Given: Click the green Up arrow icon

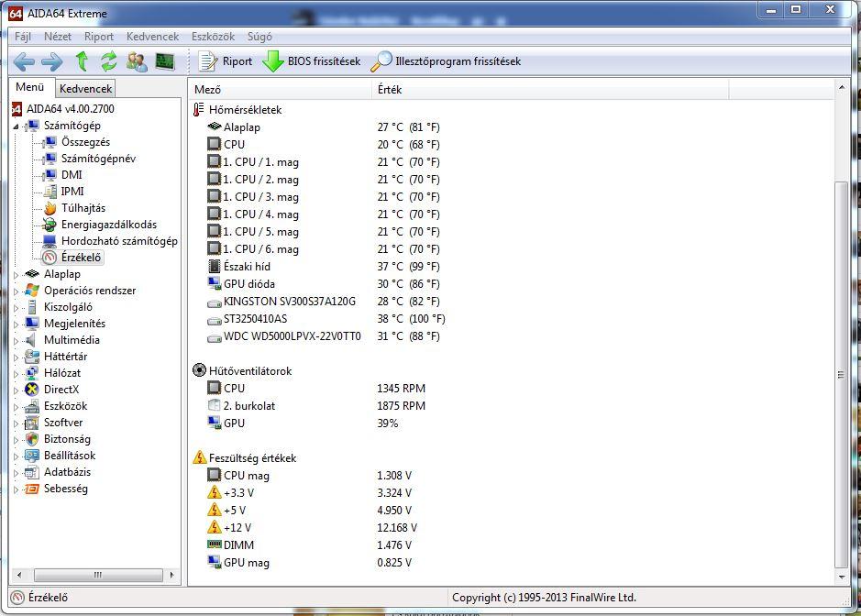Looking at the screenshot, I should 82,61.
